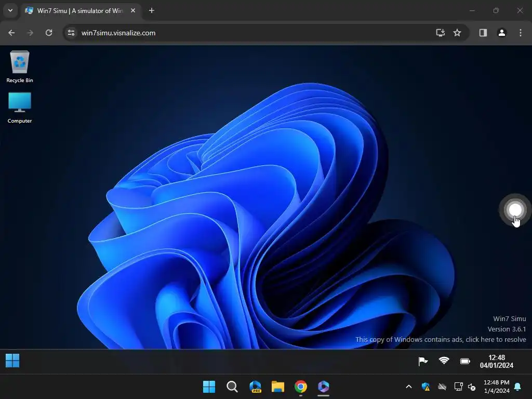Viewport: 532px width, 399px height.
Task: Reload the win7simu page
Action: [49, 33]
